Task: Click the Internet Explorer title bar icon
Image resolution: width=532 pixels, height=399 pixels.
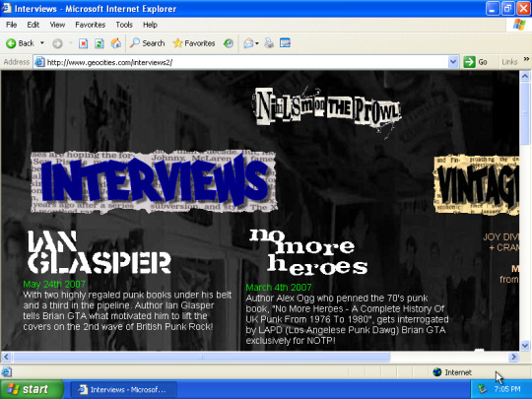Action: 7,8
